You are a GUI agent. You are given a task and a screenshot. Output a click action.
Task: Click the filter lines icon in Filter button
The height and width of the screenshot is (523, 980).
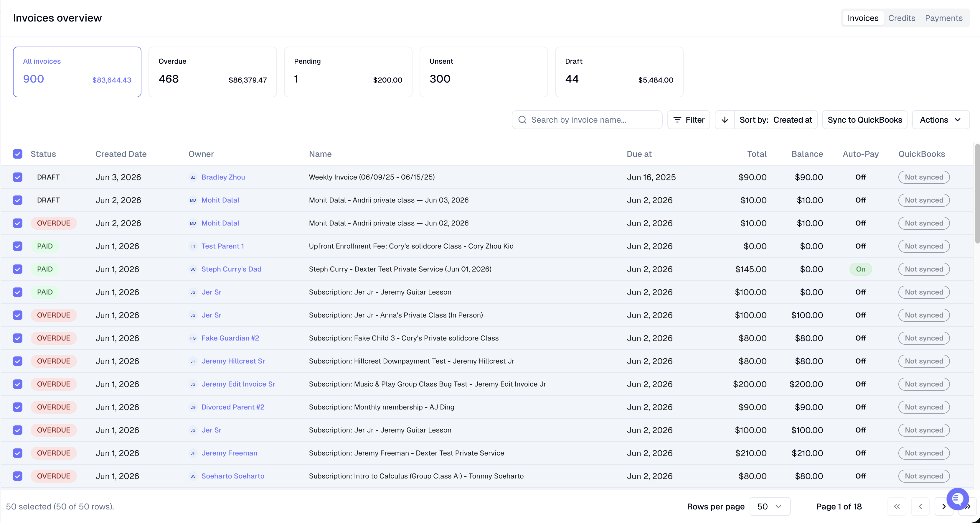[x=677, y=120]
